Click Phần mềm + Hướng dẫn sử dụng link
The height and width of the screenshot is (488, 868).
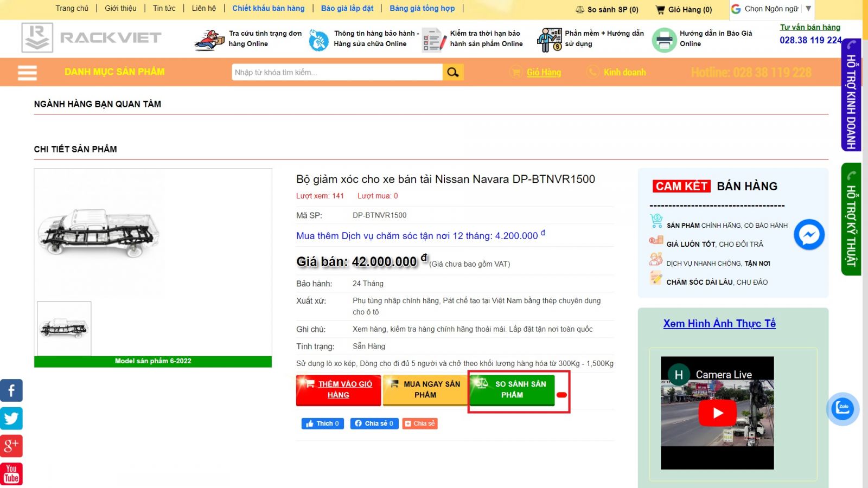604,38
